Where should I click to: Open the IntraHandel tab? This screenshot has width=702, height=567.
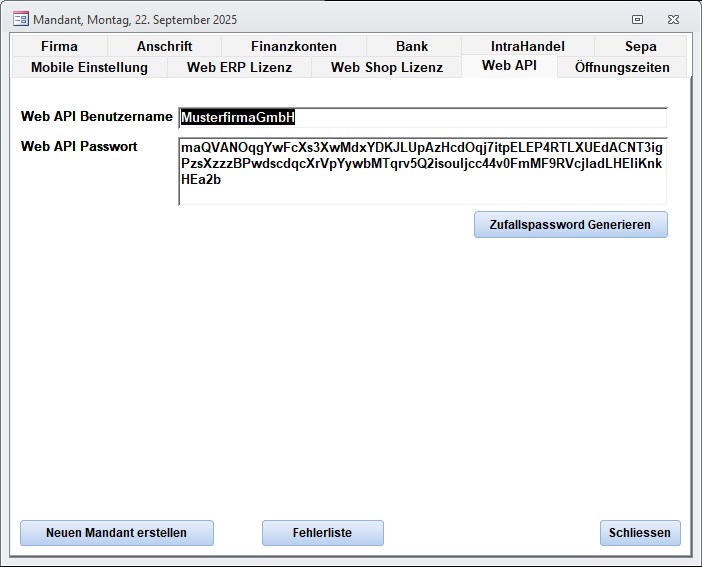click(527, 46)
